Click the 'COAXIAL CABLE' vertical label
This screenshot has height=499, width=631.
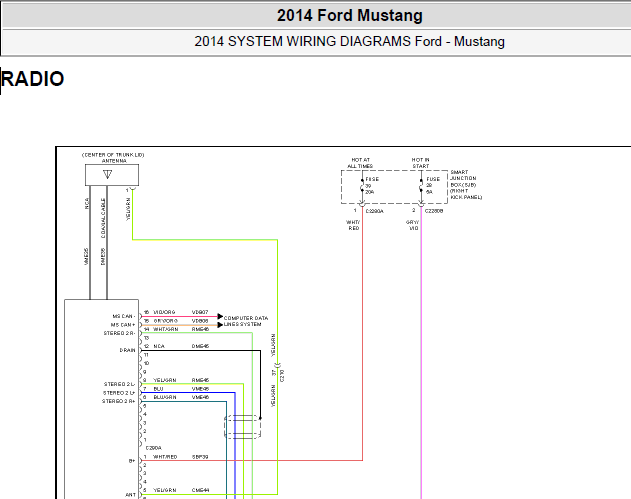[x=103, y=218]
